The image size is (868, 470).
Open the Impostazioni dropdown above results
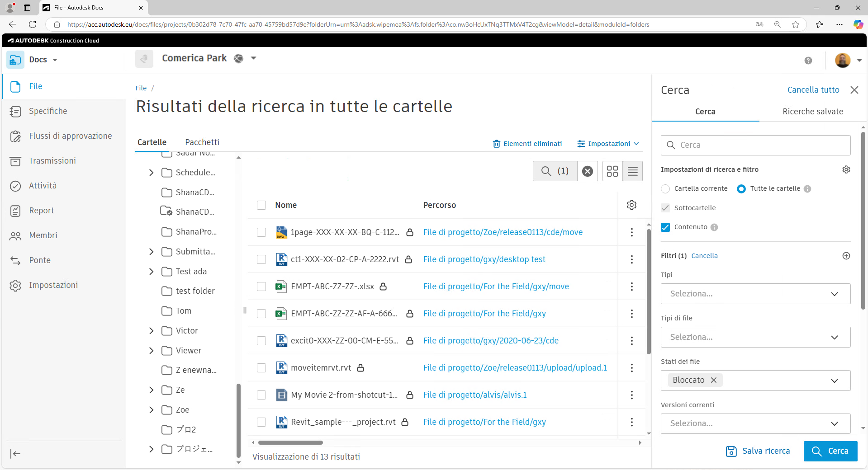608,144
